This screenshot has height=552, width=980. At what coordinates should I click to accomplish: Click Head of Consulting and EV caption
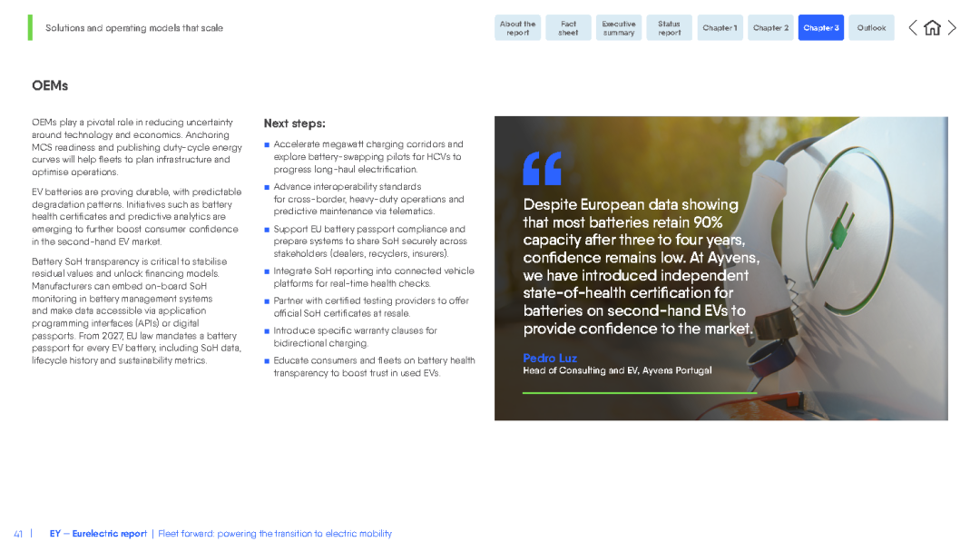[618, 370]
